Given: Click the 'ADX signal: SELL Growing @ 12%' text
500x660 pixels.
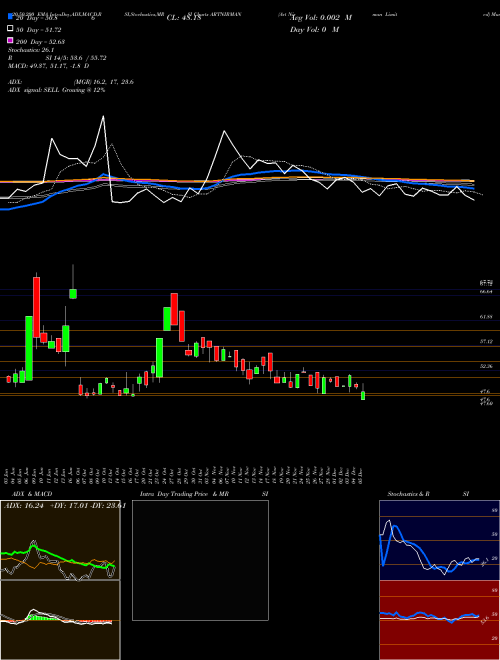Looking at the screenshot, I should (56, 90).
